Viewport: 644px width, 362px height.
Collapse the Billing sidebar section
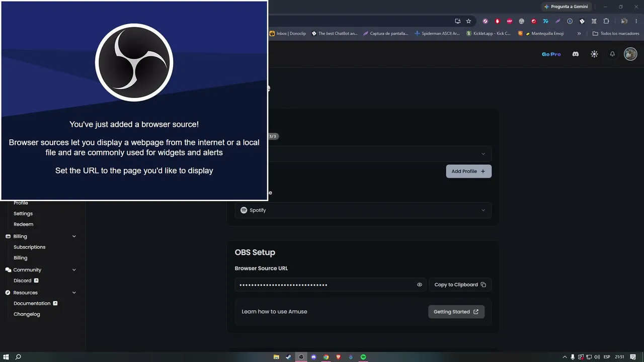(74, 236)
